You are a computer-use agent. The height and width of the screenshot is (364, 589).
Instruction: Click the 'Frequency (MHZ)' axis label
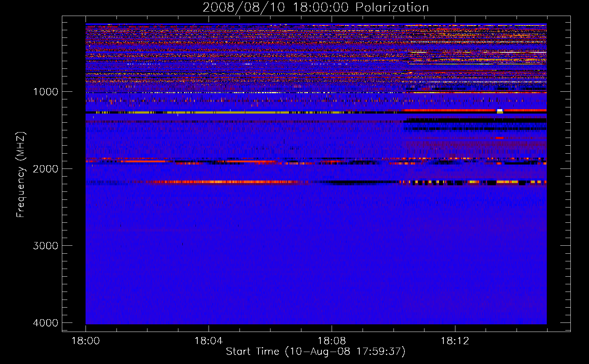21,175
